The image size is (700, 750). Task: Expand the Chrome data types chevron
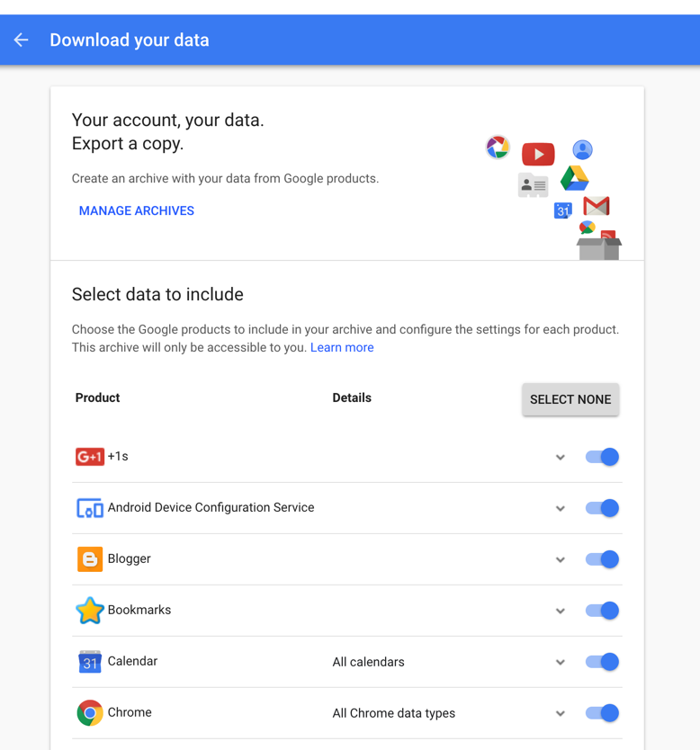point(561,714)
